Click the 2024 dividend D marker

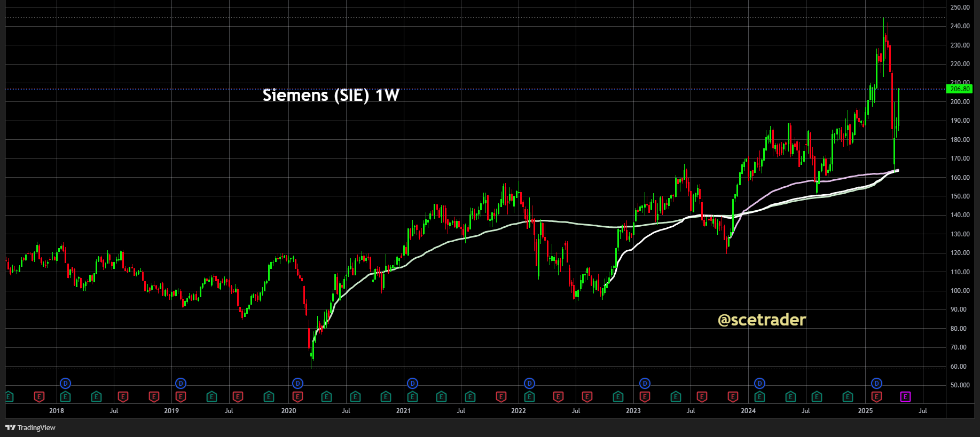coord(759,383)
